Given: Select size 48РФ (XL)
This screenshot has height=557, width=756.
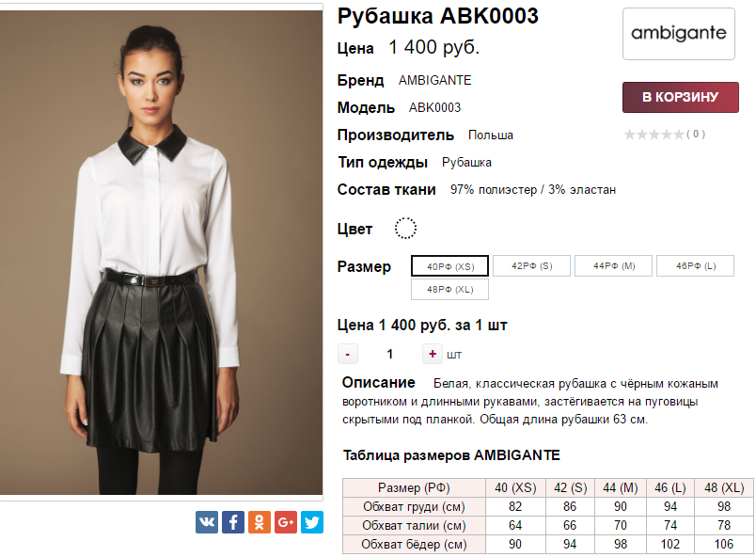Looking at the screenshot, I should point(449,290).
